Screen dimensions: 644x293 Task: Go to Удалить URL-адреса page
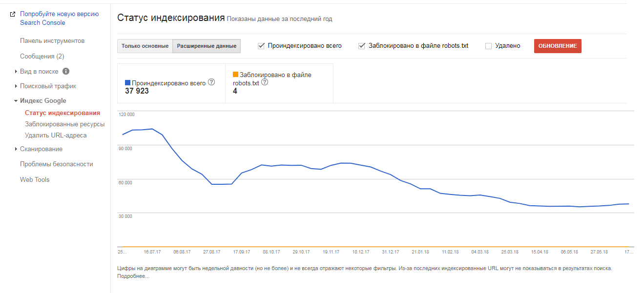click(x=56, y=136)
